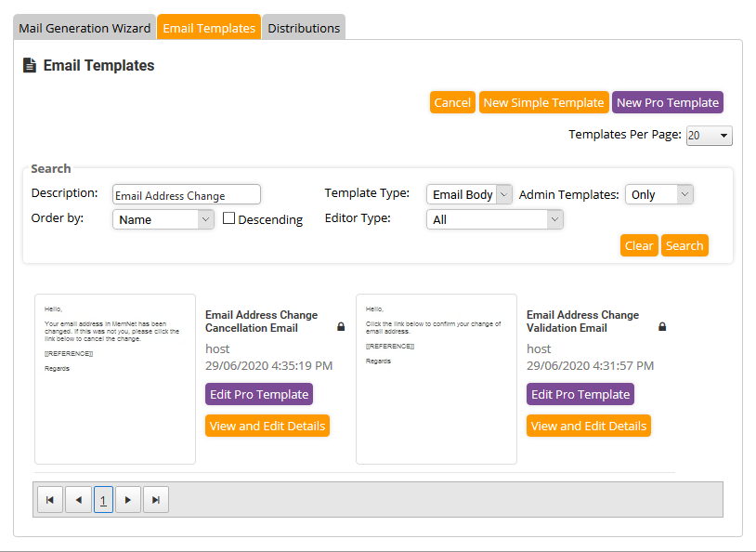Open the Order by dropdown
Screen dimensions: 756x552
point(163,219)
